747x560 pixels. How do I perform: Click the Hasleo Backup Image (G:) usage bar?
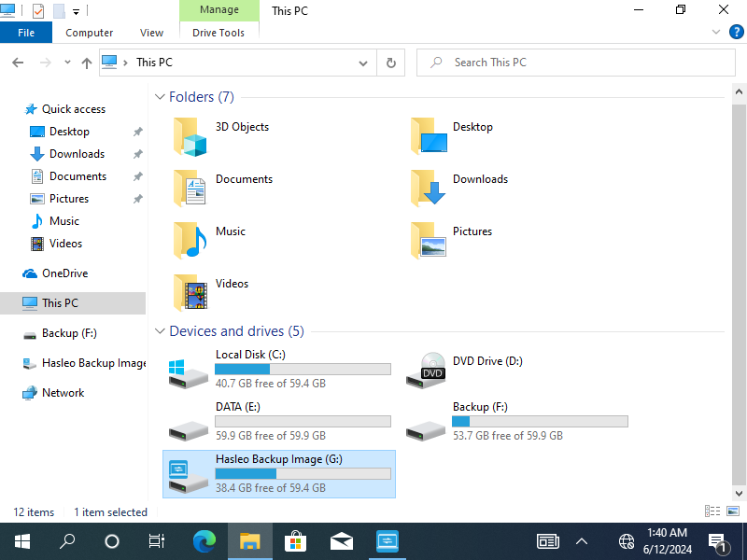[x=303, y=473]
